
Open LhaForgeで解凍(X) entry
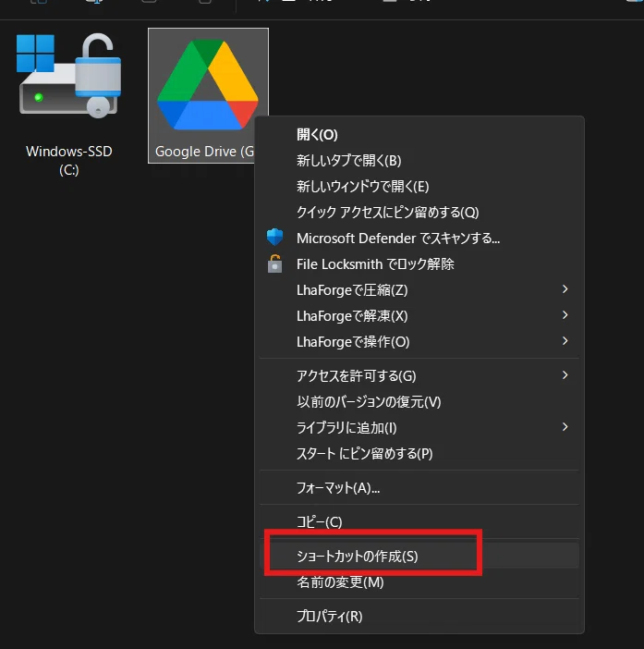tap(419, 316)
